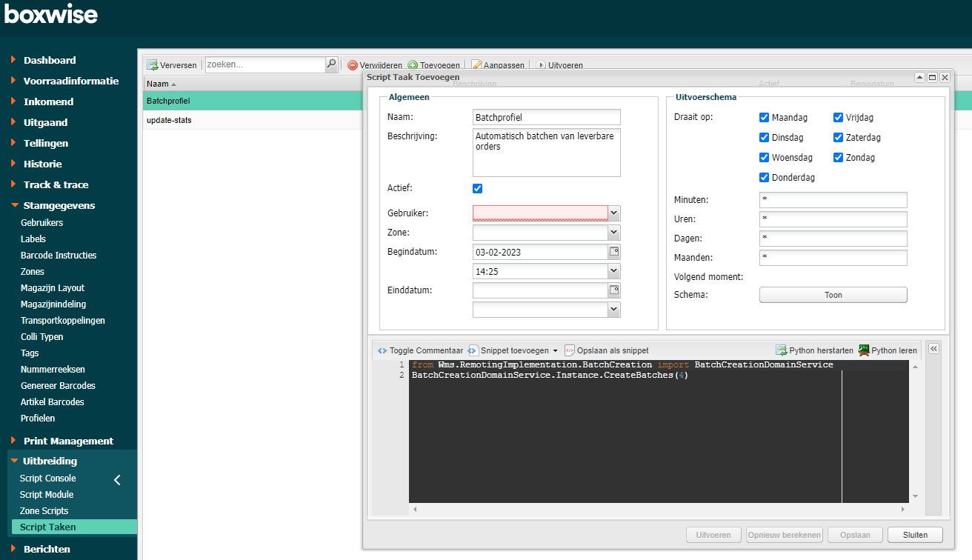Open the Snippet toevoegen menu
This screenshot has width=972, height=560.
(x=513, y=350)
